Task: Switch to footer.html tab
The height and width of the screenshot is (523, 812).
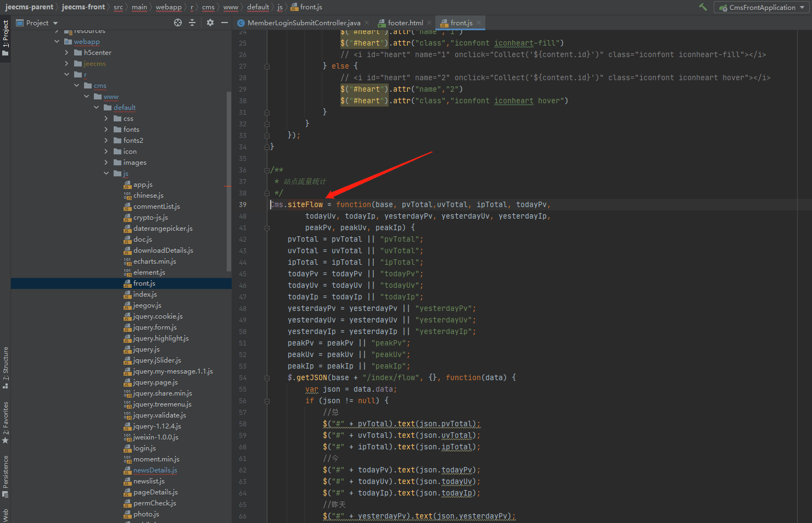Action: click(x=405, y=23)
